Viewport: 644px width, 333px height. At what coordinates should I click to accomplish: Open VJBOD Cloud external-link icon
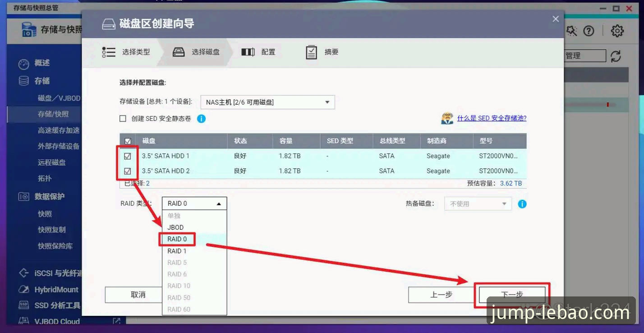point(116,321)
